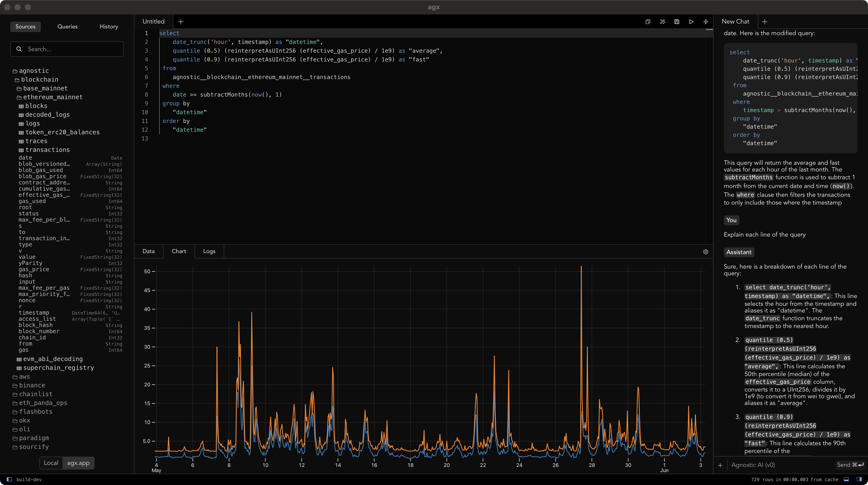The image size is (868, 485).
Task: Click the plus icon beside New Chat tab
Action: 765,21
